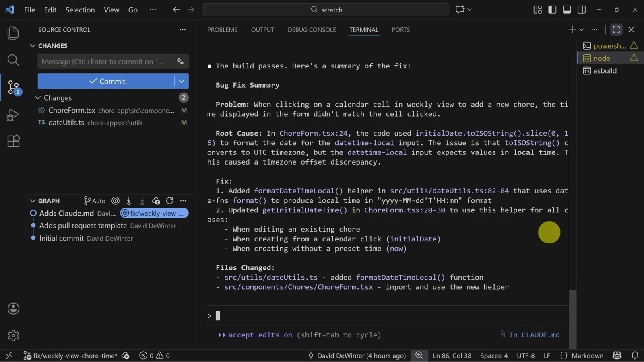Open the Run and Debug view
This screenshot has height=362, width=644.
coord(13,115)
